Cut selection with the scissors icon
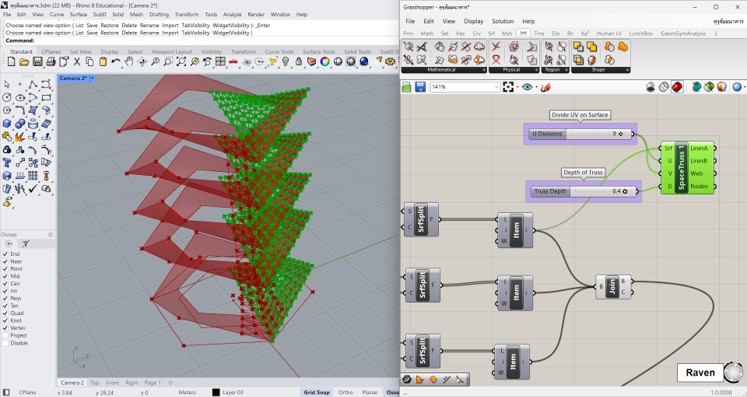 point(77,62)
